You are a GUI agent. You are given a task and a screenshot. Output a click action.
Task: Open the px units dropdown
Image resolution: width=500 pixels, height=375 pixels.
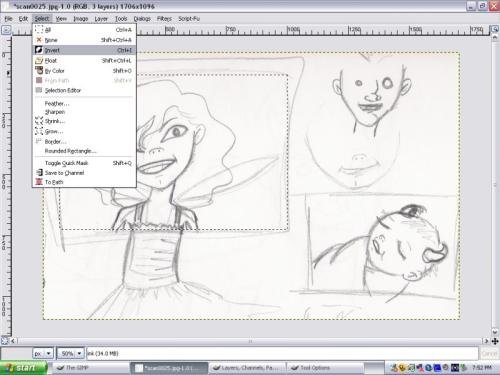43,353
